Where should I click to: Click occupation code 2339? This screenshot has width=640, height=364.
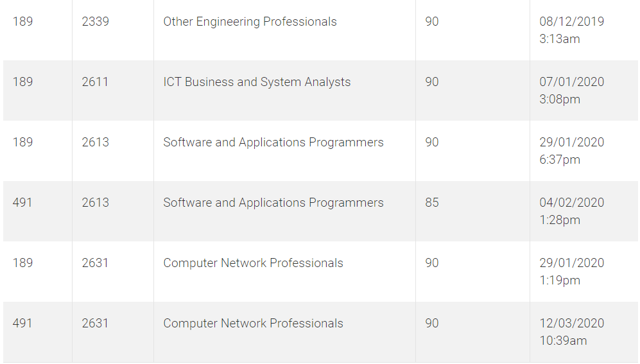[95, 22]
